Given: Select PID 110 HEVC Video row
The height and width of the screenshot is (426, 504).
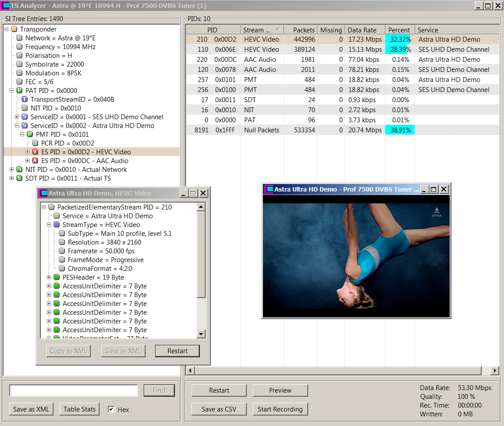Looking at the screenshot, I should (343, 50).
